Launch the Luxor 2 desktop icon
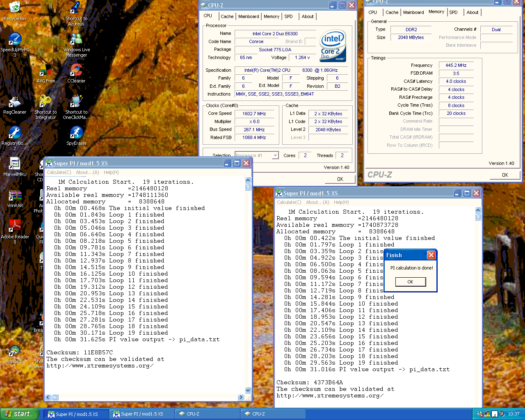525x420 pixels. [x=15, y=352]
